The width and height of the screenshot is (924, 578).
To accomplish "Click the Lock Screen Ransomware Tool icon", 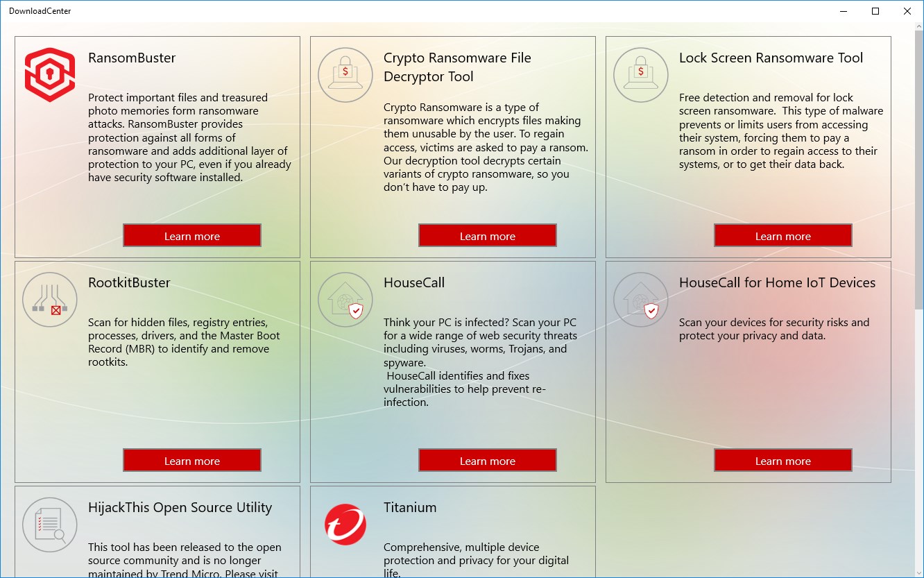I will [641, 75].
